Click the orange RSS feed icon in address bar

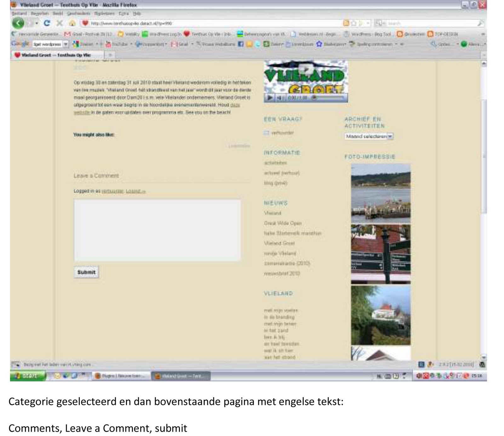(x=346, y=23)
